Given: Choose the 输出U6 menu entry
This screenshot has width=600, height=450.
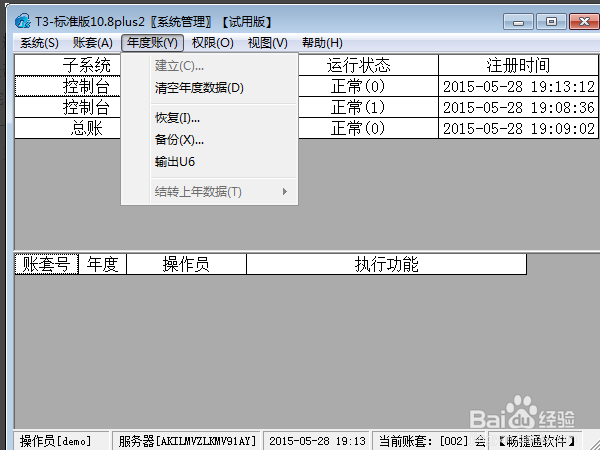Looking at the screenshot, I should pyautogui.click(x=175, y=161).
